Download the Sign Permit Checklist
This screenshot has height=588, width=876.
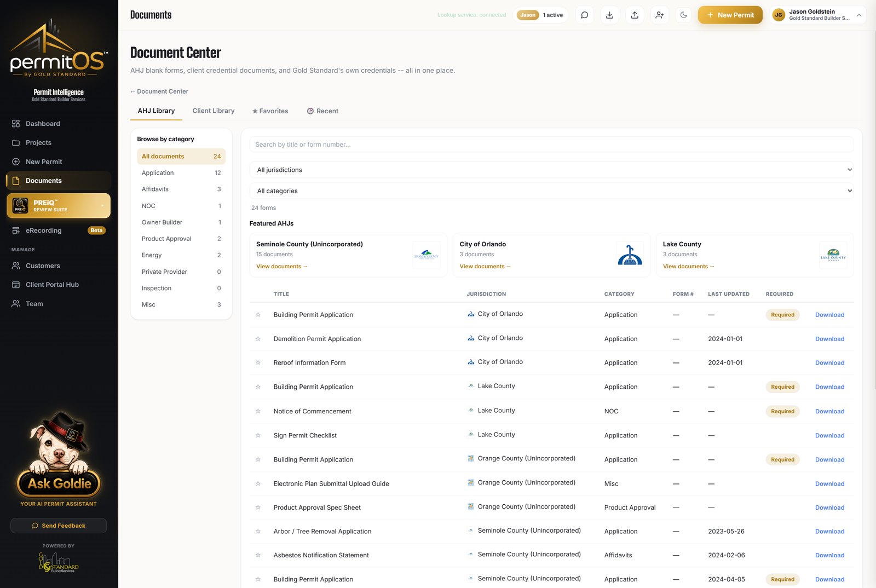[x=829, y=436]
